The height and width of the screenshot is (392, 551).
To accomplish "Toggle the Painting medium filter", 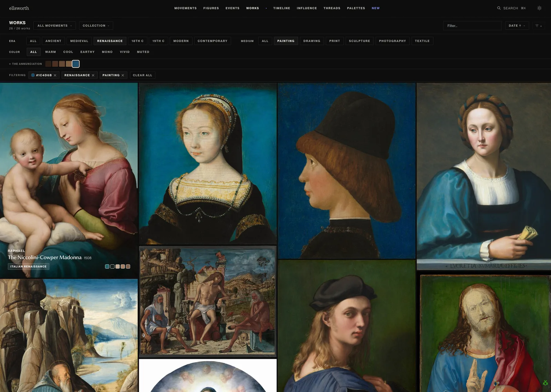I will click(286, 41).
